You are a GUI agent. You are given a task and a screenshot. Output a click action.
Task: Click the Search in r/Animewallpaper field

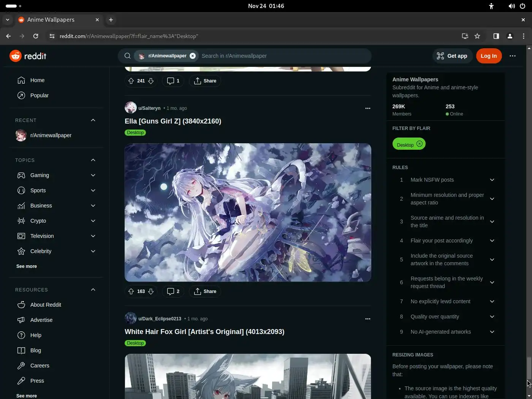pos(284,56)
